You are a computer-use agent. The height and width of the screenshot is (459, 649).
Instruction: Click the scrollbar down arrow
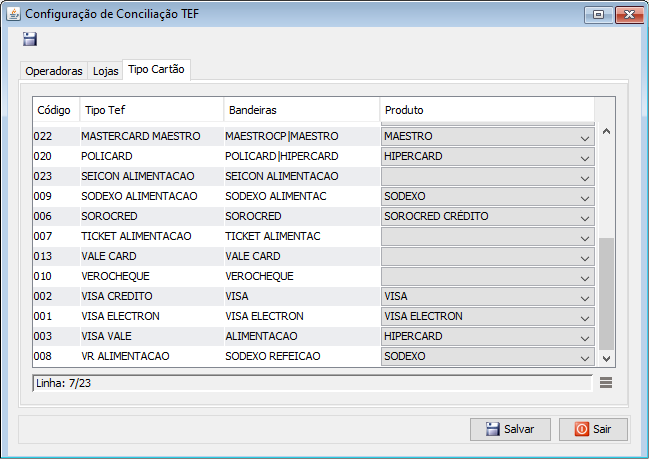click(606, 358)
